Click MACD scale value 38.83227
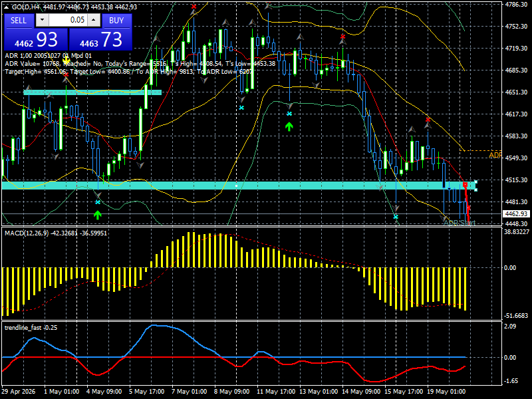The image size is (532, 399). [x=517, y=231]
